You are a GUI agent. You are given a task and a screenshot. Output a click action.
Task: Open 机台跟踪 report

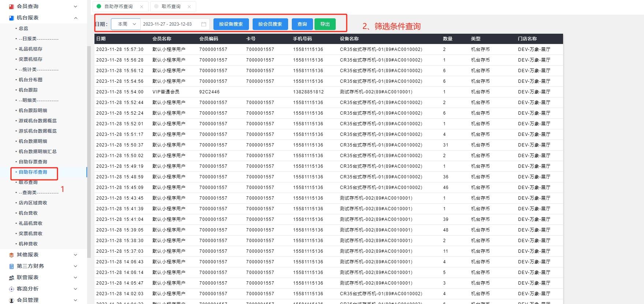[28, 90]
